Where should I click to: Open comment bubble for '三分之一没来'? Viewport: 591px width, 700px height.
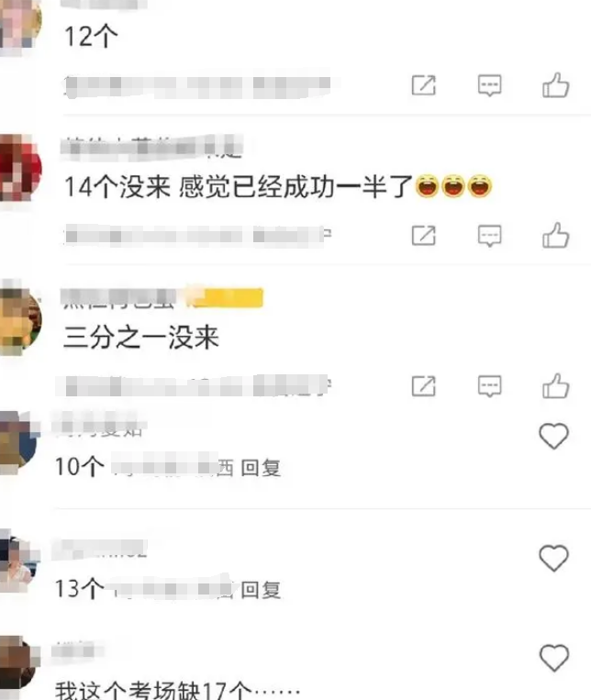[x=490, y=386]
